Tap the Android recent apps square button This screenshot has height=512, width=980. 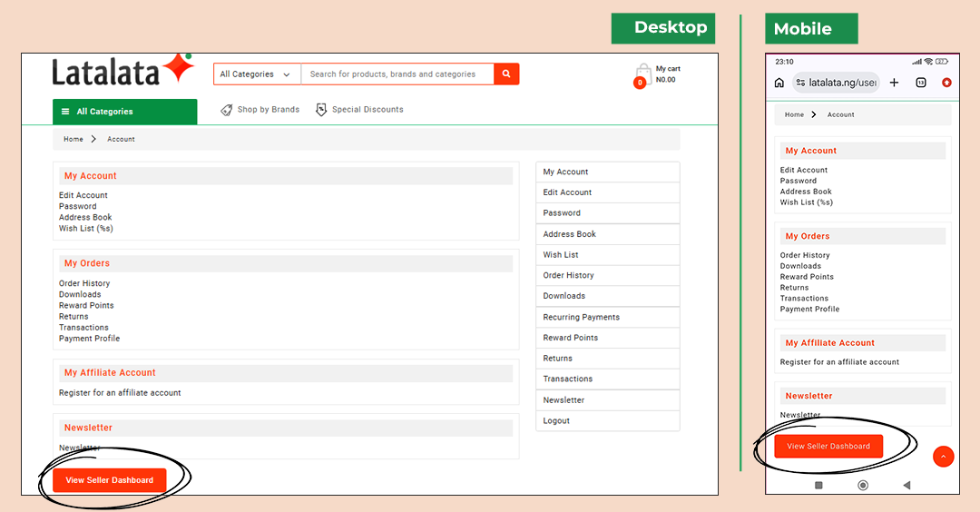click(818, 485)
